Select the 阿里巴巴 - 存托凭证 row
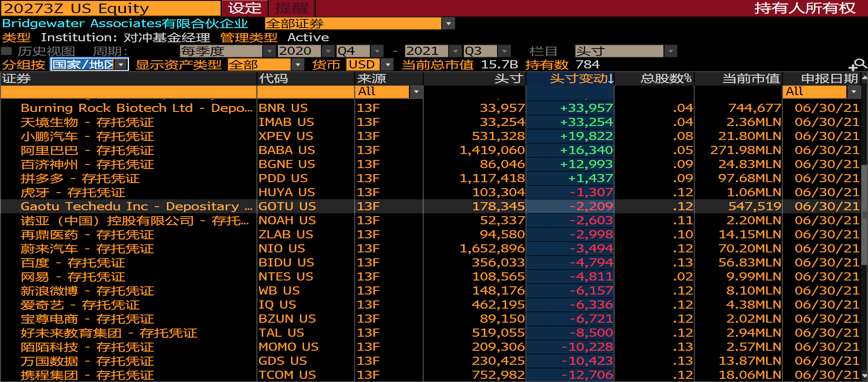The height and width of the screenshot is (382, 868). (430, 150)
